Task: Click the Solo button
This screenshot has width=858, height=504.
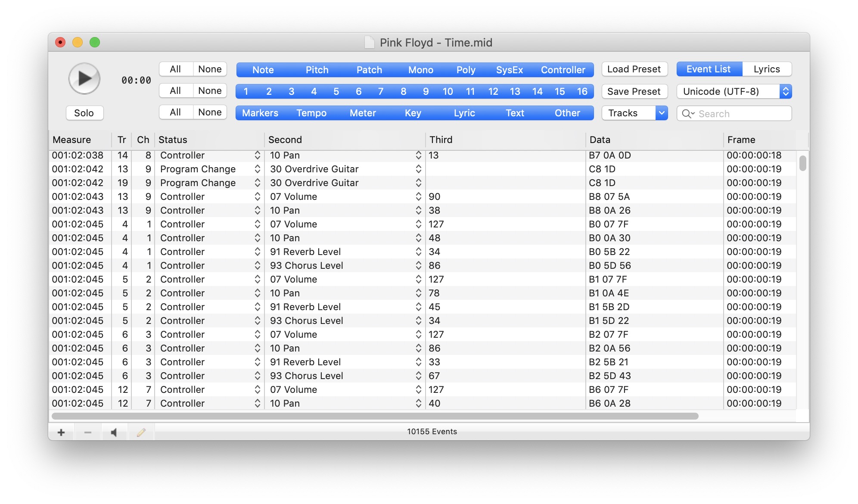Action: click(84, 113)
